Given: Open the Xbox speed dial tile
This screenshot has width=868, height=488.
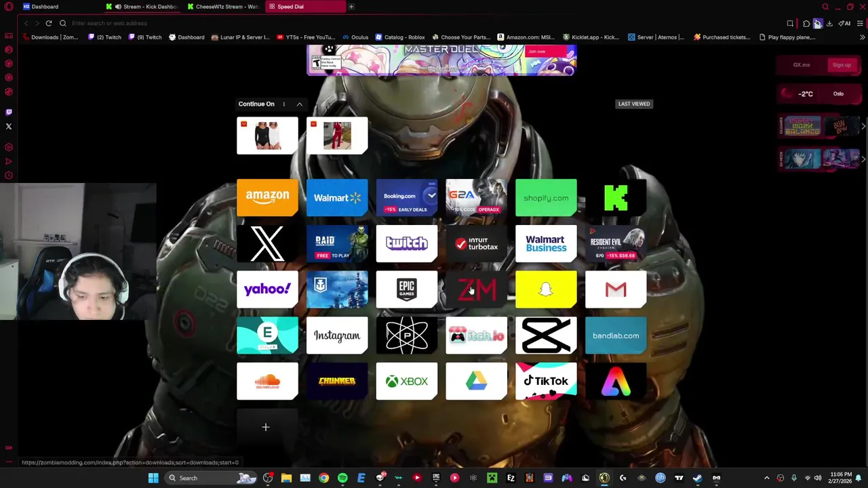Looking at the screenshot, I should (407, 381).
